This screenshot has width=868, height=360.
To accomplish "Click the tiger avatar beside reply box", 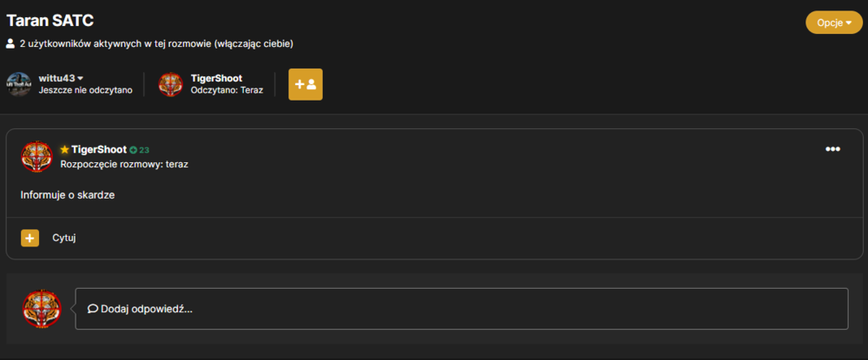I will coord(42,308).
